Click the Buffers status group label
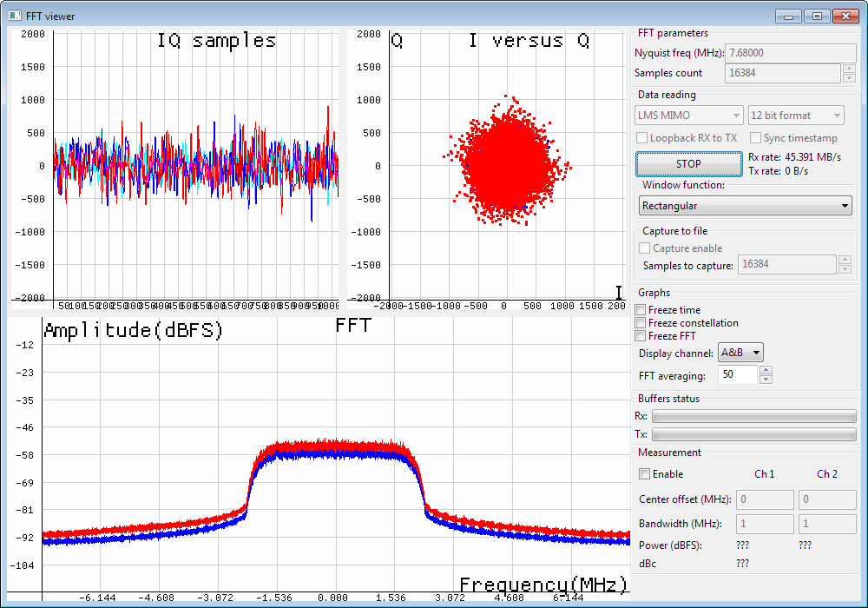Image resolution: width=868 pixels, height=608 pixels. point(668,399)
